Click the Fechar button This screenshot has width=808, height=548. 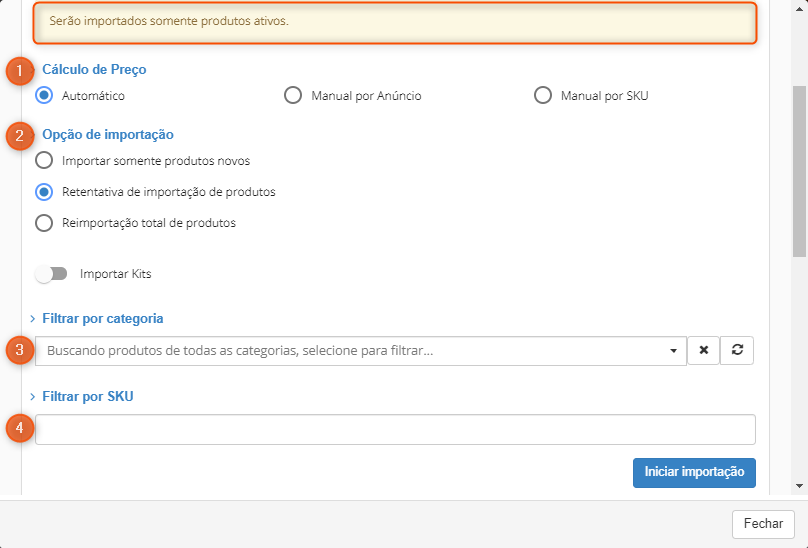tap(763, 524)
